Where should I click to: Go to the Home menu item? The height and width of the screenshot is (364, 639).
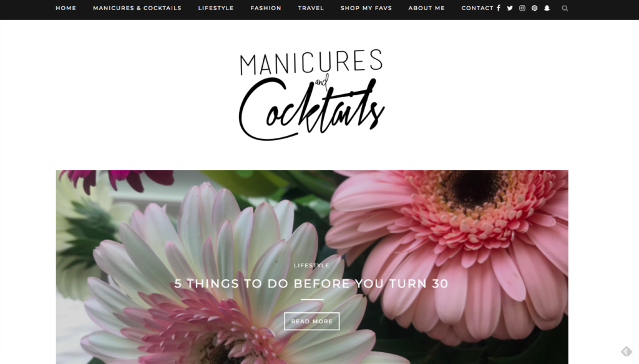click(66, 8)
